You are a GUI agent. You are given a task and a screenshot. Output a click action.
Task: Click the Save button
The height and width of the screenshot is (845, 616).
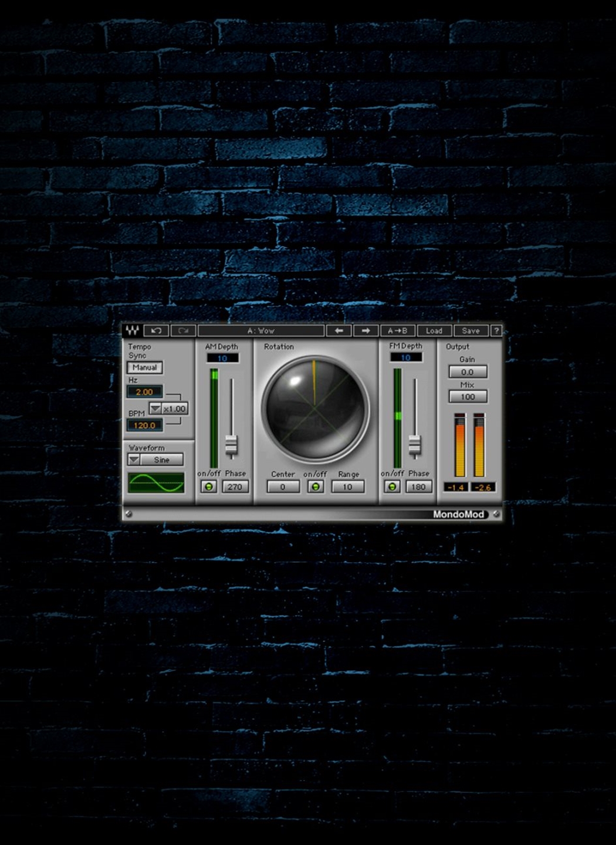[471, 330]
